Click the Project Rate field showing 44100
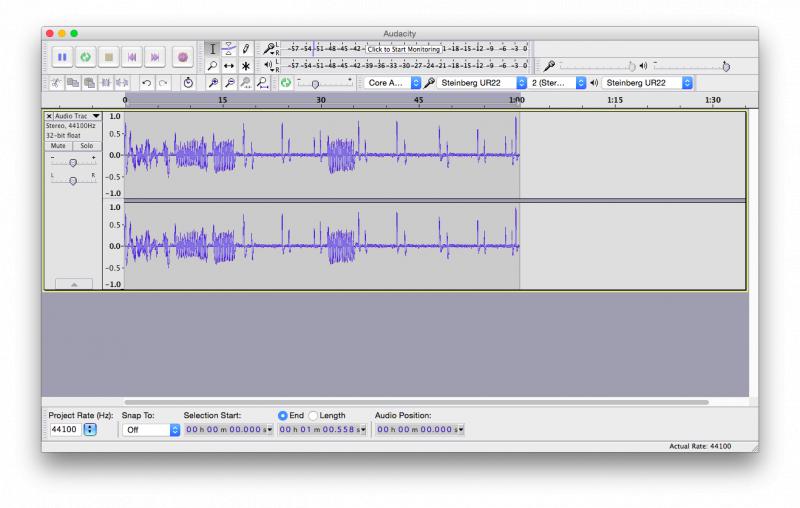Viewport: 800px width, 508px height. (65, 429)
